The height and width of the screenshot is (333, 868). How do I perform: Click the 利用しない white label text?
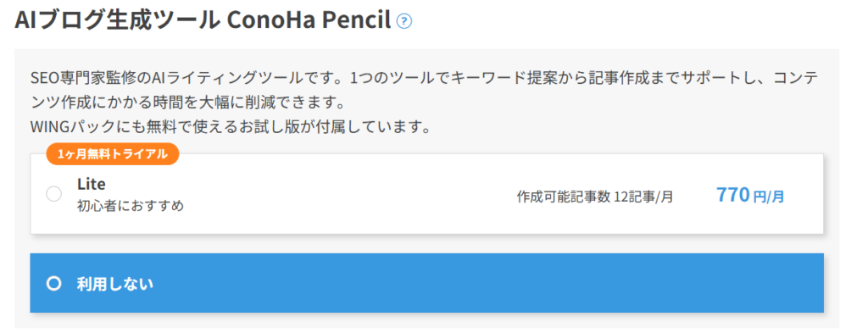[x=115, y=284]
